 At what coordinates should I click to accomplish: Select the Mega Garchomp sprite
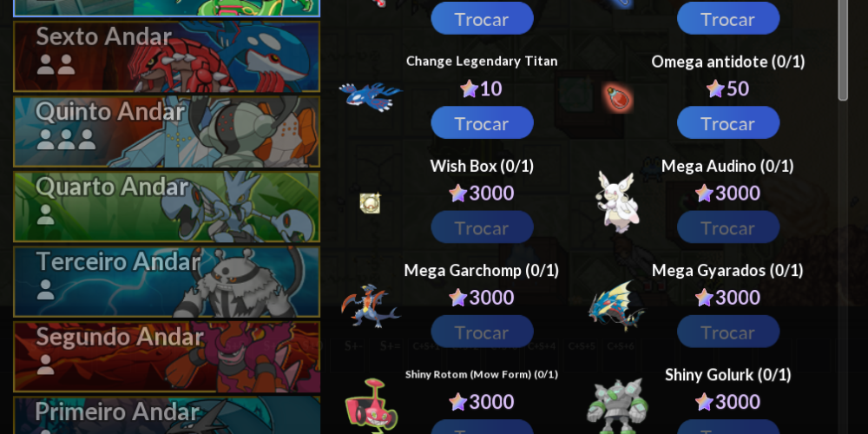[371, 306]
